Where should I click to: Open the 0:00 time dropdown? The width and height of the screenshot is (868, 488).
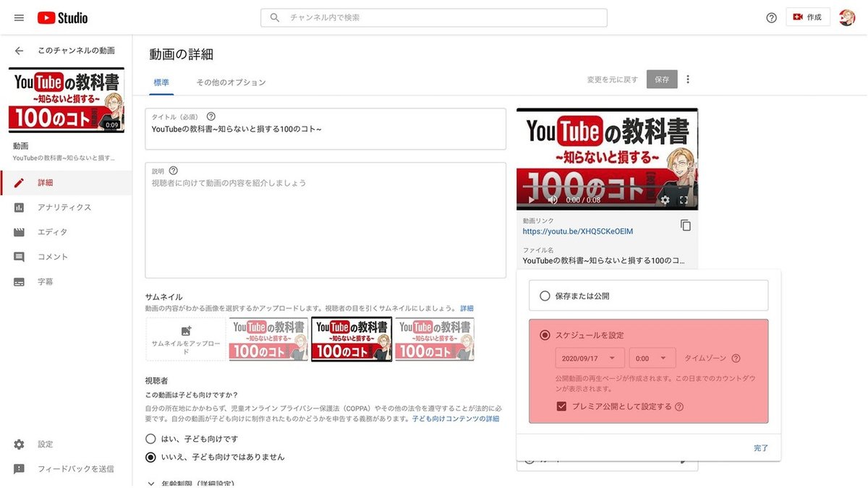click(x=653, y=358)
